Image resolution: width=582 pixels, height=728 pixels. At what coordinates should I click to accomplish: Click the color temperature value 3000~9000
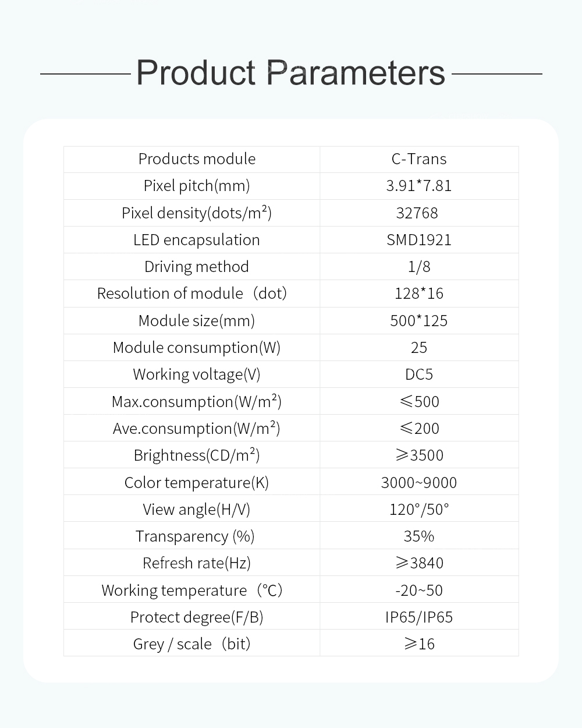[419, 483]
